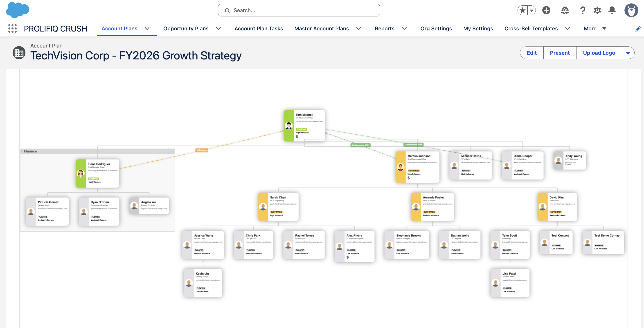Image resolution: width=644 pixels, height=328 pixels.
Task: Go to the Opportunity Plans tab
Action: click(x=186, y=29)
